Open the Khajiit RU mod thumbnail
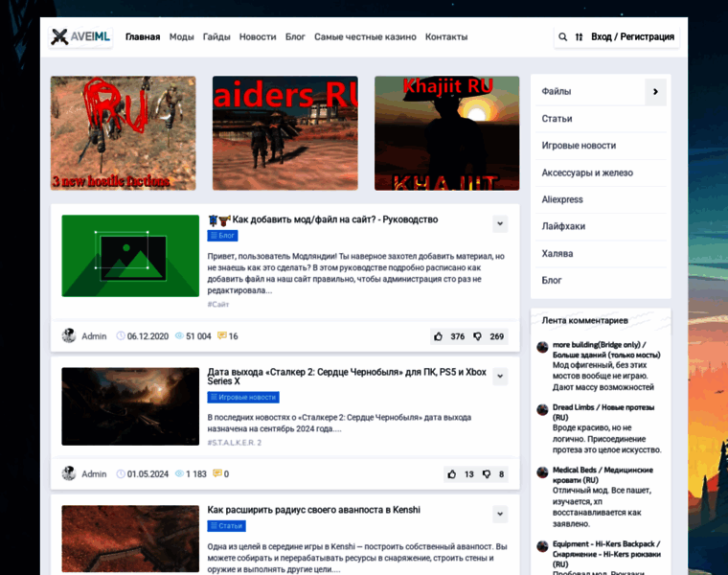This screenshot has width=728, height=575. pos(446,133)
